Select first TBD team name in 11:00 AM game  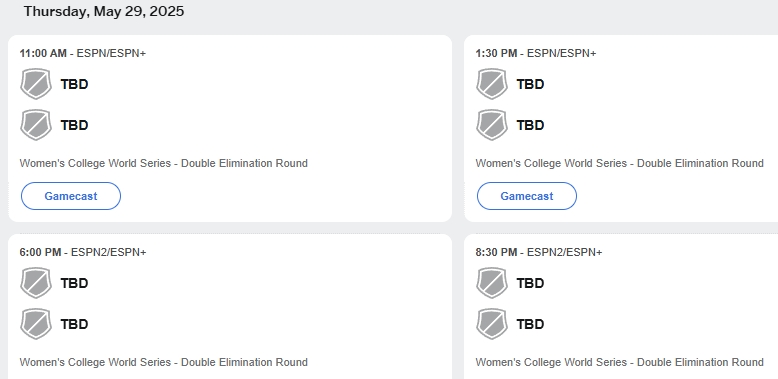74,84
